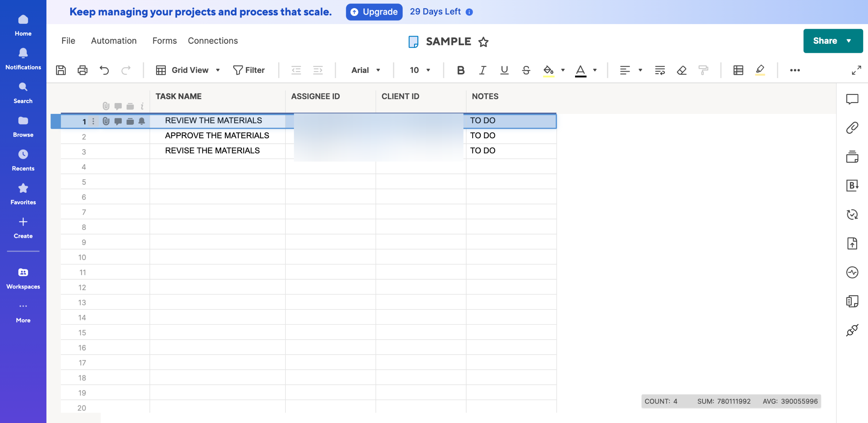This screenshot has width=868, height=423.
Task: Open the Automation menu
Action: 114,41
